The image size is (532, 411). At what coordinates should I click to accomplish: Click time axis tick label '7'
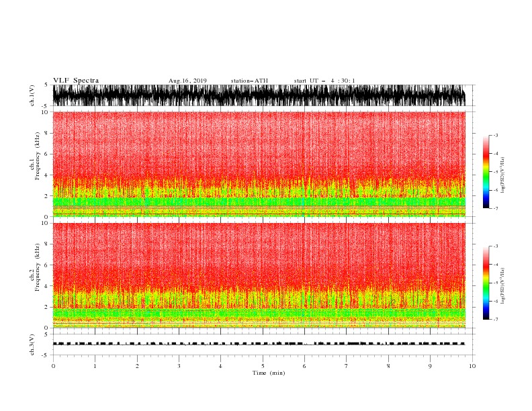[347, 366]
